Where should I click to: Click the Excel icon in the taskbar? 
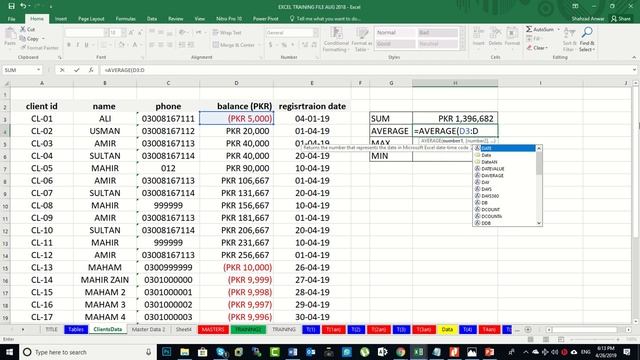pos(418,351)
